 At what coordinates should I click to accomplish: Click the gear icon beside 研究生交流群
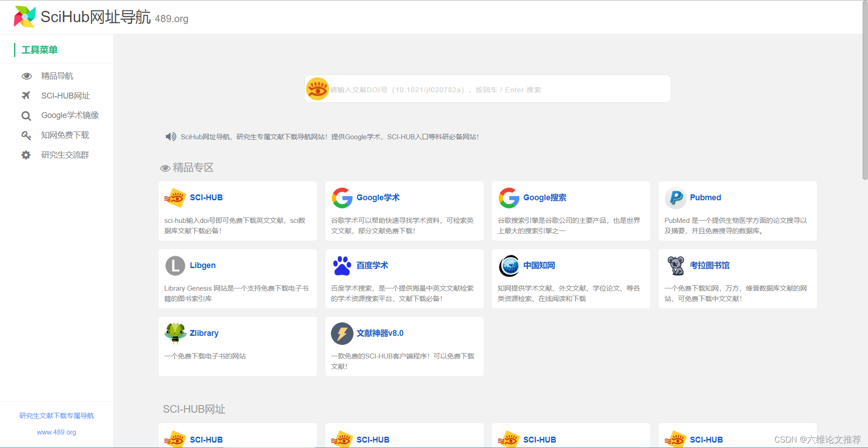tap(26, 155)
